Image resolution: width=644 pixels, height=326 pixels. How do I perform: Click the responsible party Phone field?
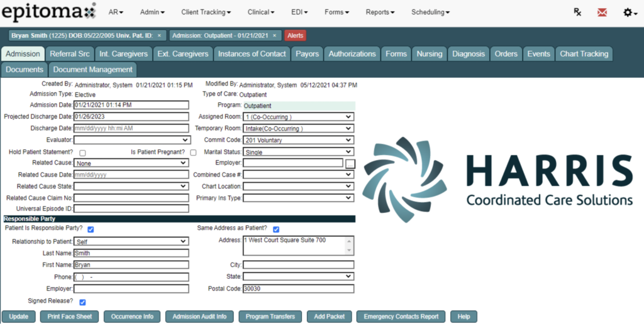point(131,277)
